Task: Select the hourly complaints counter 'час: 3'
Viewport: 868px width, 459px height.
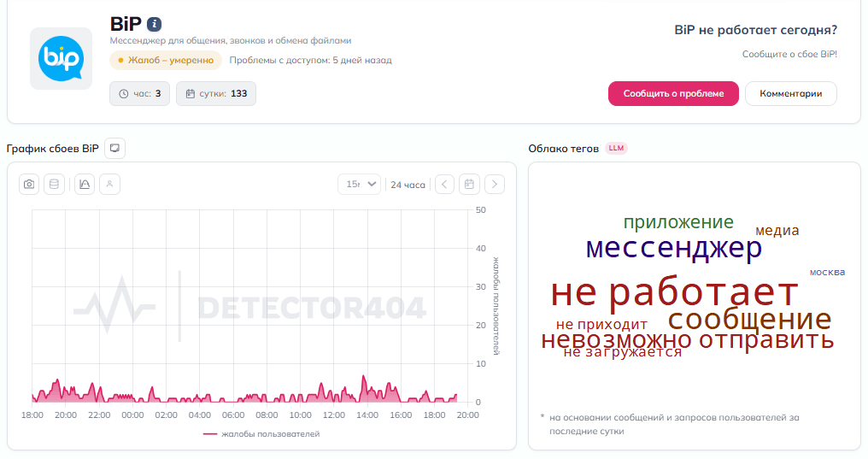Action: (139, 93)
